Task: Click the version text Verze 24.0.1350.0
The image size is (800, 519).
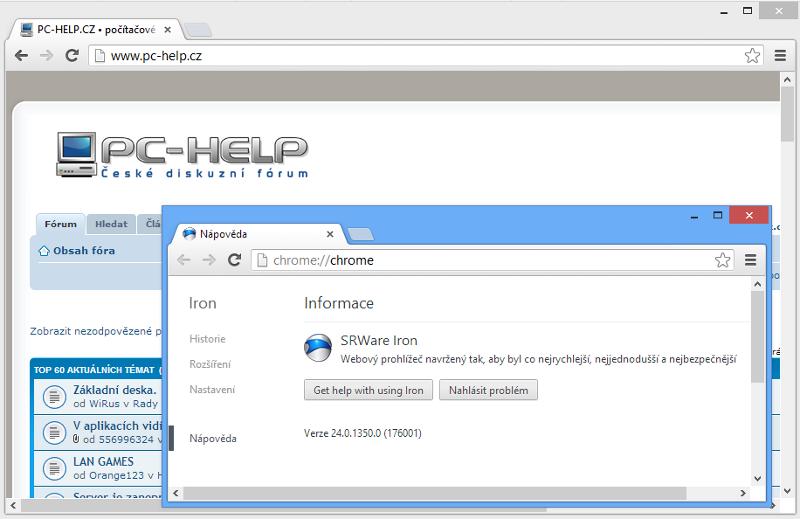Action: point(363,433)
